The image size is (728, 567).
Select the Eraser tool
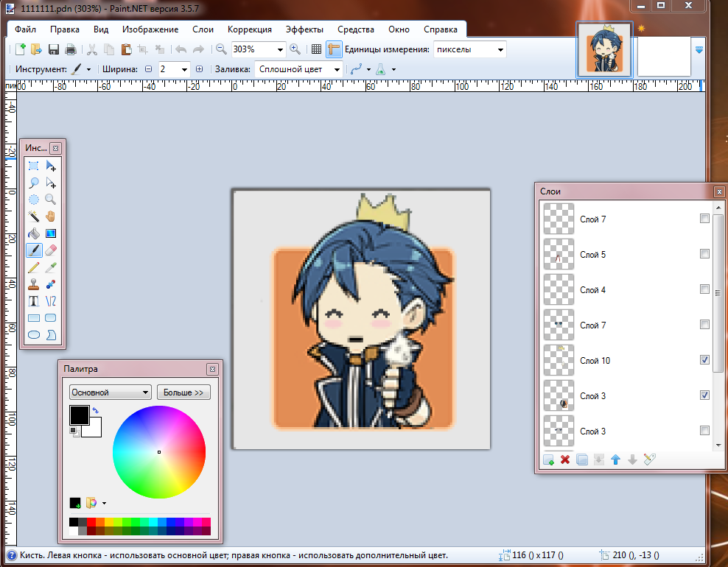pyautogui.click(x=51, y=250)
